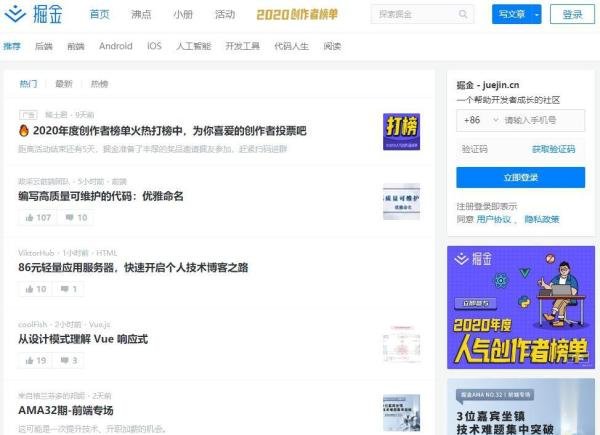The height and width of the screenshot is (435, 600).
Task: Open the 沸点 nav item
Action: [141, 15]
